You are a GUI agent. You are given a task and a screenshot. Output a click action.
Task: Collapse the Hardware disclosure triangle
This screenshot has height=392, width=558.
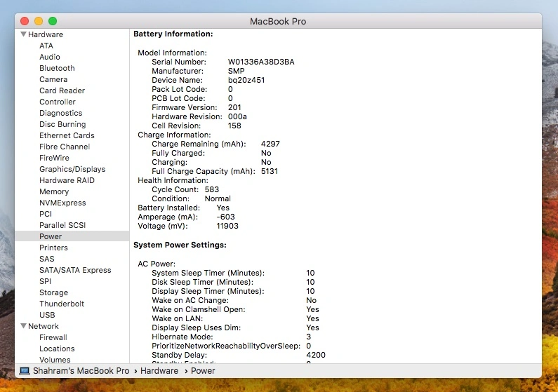coord(23,34)
